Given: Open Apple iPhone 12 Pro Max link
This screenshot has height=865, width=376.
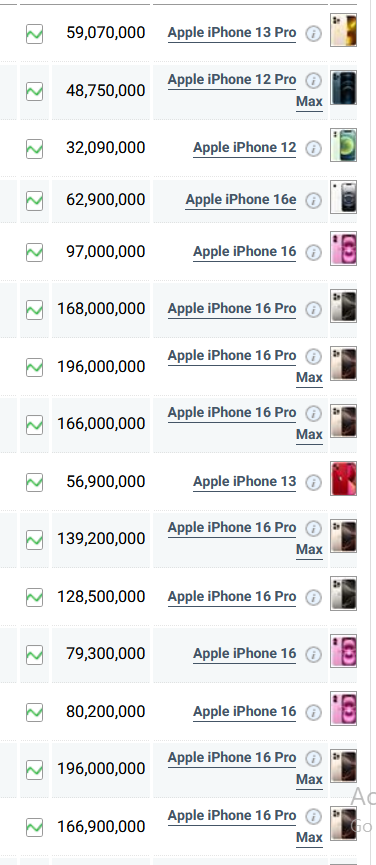Looking at the screenshot, I should tap(245, 90).
